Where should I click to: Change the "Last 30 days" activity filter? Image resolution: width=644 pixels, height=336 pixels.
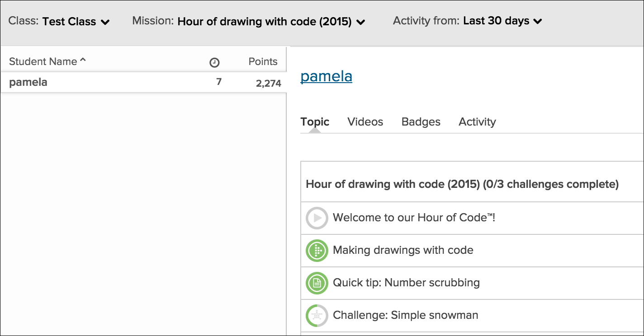tap(500, 20)
